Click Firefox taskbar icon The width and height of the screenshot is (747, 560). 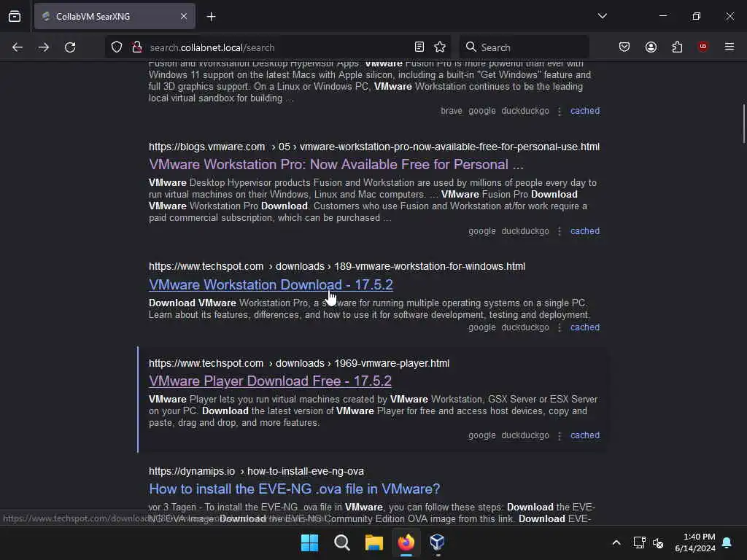406,542
